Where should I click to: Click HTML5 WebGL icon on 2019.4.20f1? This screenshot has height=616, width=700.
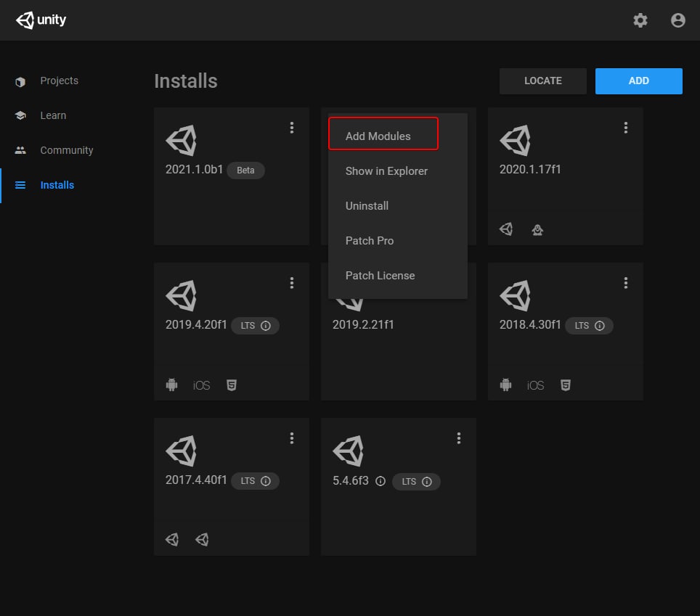coord(231,385)
